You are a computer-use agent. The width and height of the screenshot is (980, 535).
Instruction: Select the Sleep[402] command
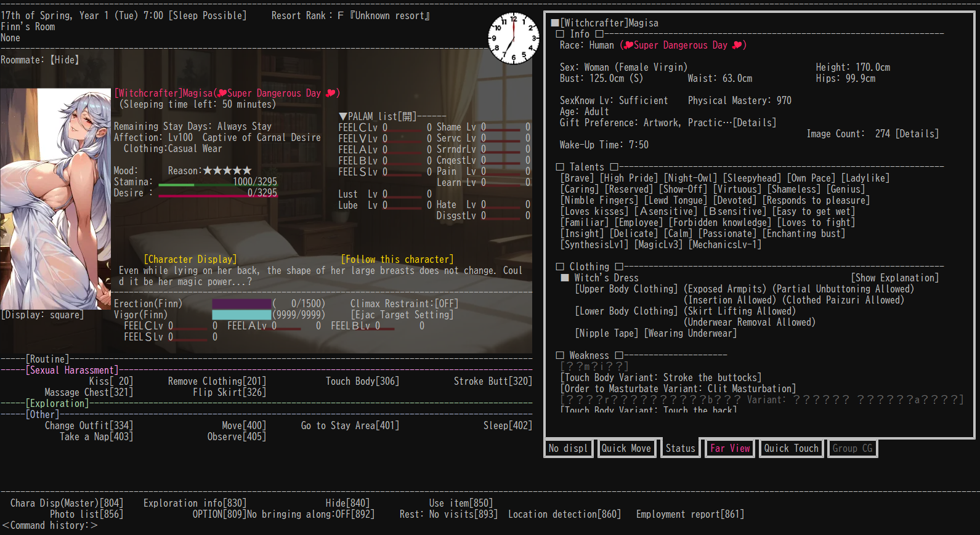[508, 425]
